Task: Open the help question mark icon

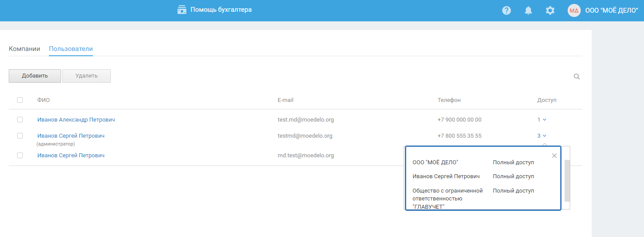Action: pos(506,10)
